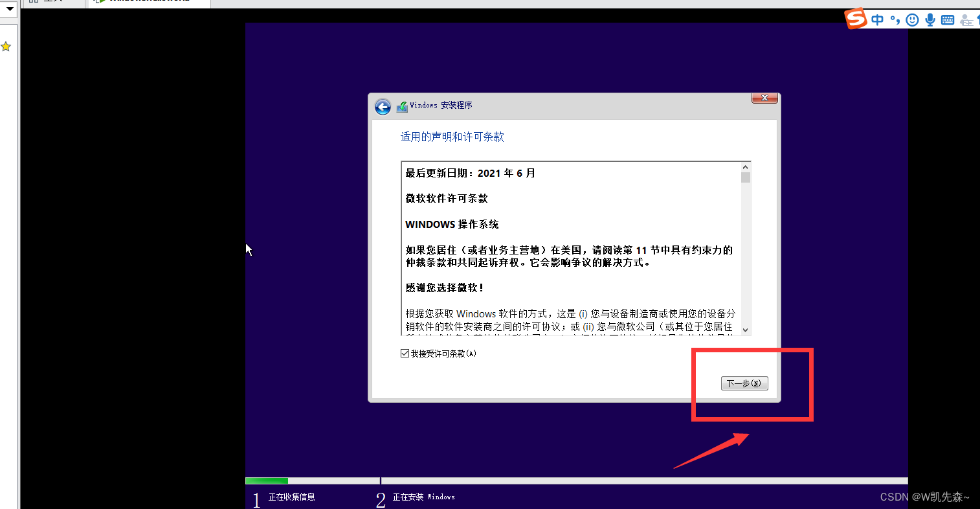This screenshot has height=509, width=980.
Task: Toggle the Sogou punctuation mode icon
Action: 895,20
